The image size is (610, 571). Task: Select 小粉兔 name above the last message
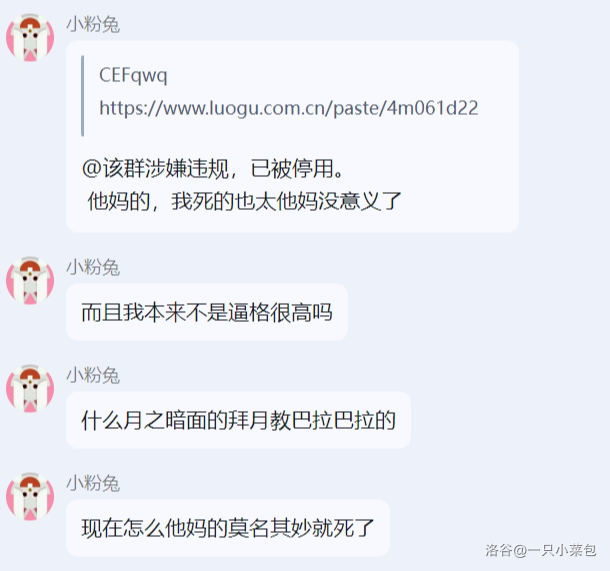93,483
